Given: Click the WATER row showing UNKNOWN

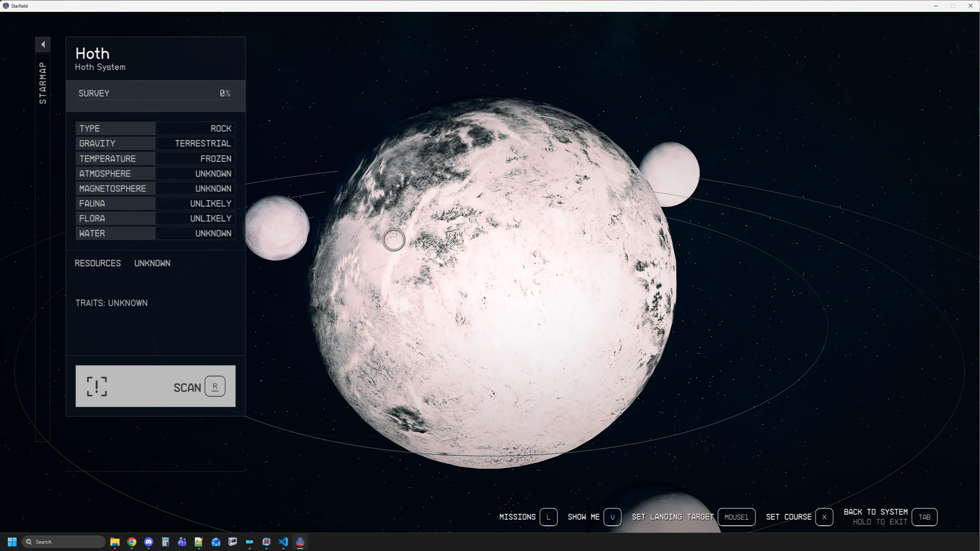Looking at the screenshot, I should [155, 233].
